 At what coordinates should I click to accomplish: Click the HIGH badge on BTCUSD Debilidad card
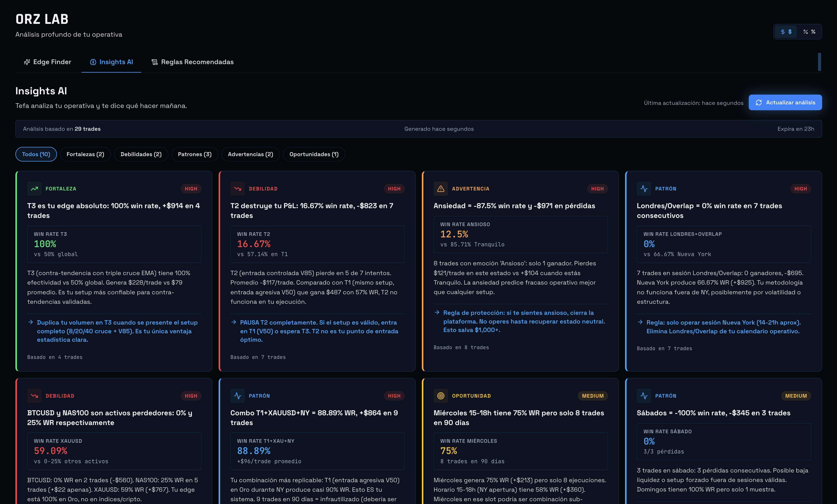click(x=191, y=396)
